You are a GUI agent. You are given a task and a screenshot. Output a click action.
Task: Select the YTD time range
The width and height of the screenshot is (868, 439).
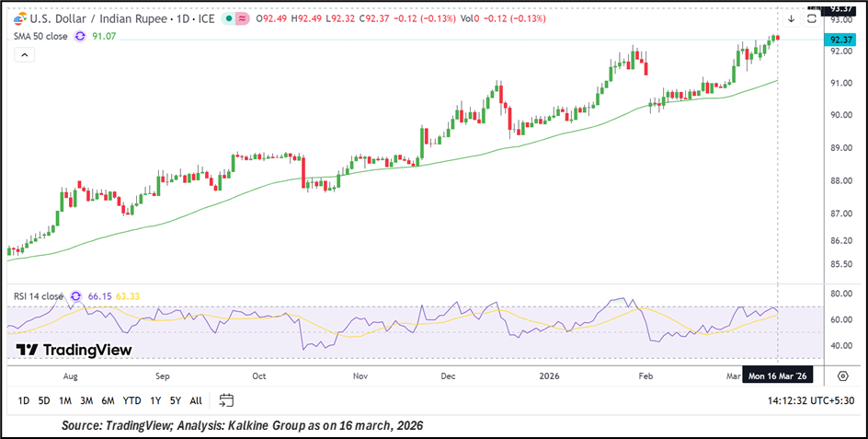point(131,400)
